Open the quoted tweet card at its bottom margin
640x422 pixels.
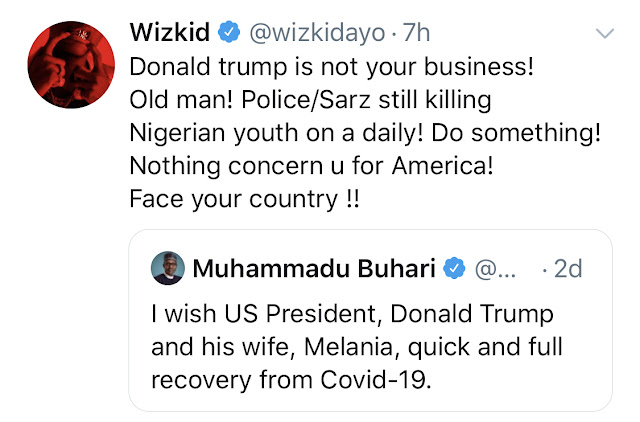tap(370, 402)
